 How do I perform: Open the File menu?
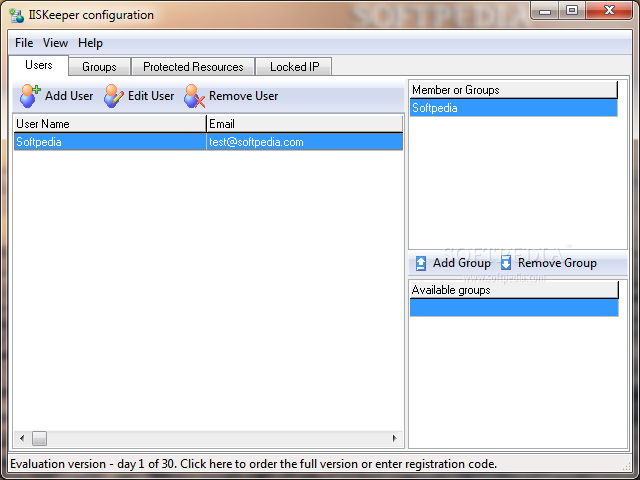pos(24,43)
